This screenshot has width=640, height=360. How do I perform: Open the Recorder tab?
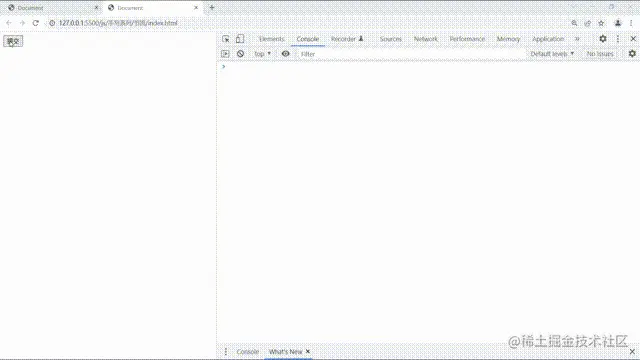(x=347, y=39)
